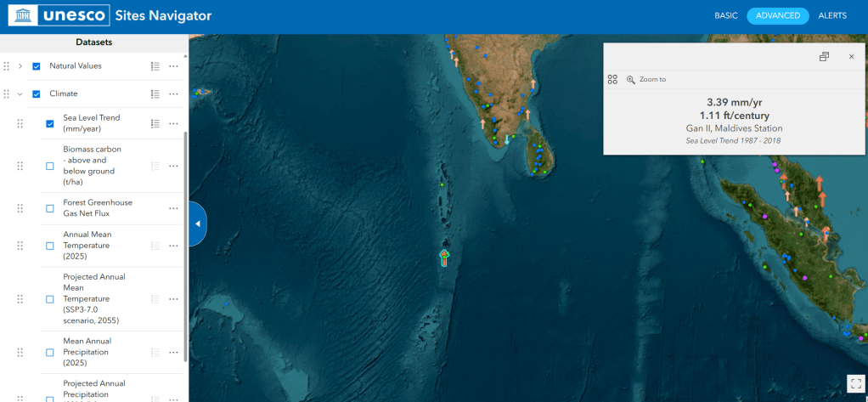Enable Biomass carbon layer checkbox
868x402 pixels.
point(50,166)
